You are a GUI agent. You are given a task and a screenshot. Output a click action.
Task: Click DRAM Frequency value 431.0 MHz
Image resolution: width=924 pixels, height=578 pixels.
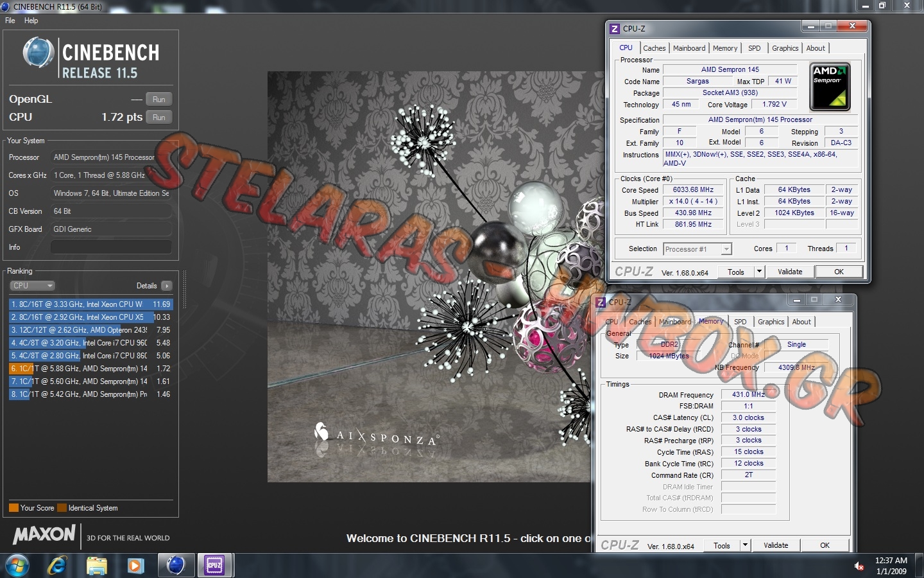tap(748, 395)
